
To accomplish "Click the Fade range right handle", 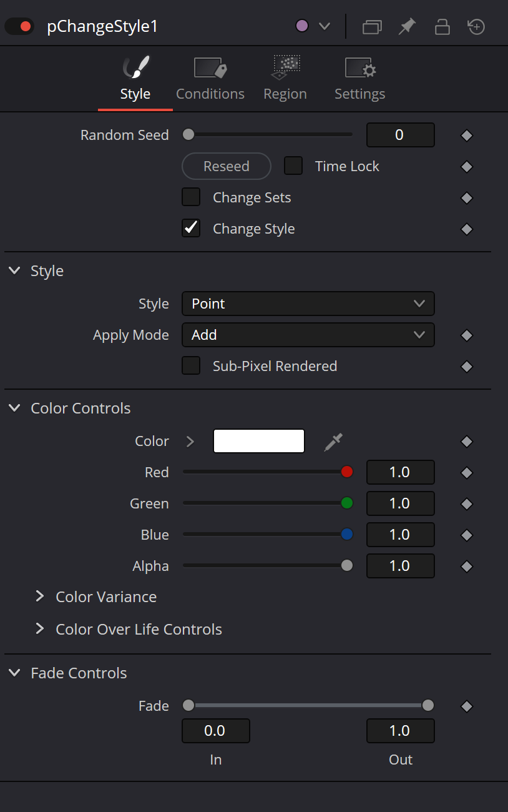I will tap(428, 705).
